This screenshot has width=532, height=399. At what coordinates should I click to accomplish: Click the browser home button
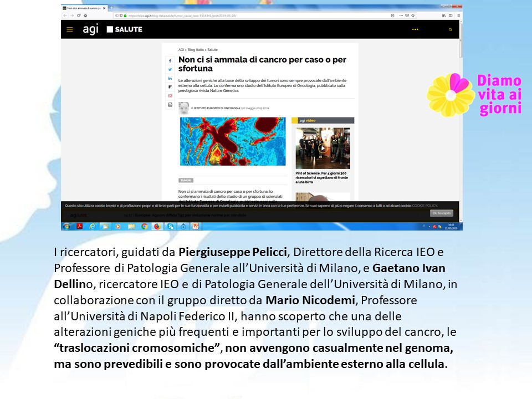coord(85,16)
